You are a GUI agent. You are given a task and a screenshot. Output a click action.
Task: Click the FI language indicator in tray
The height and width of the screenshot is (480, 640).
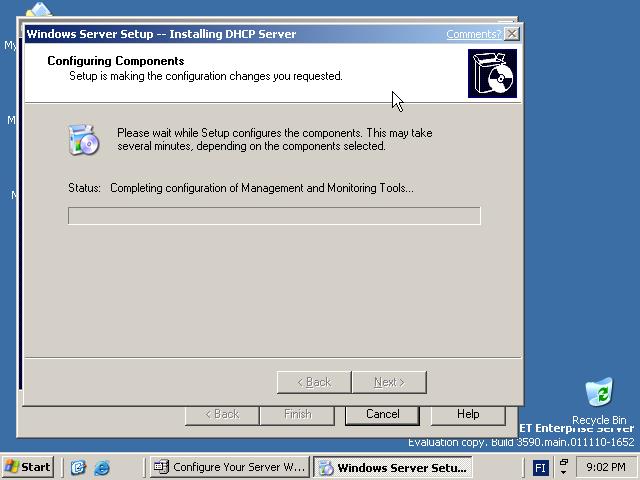pyautogui.click(x=540, y=467)
